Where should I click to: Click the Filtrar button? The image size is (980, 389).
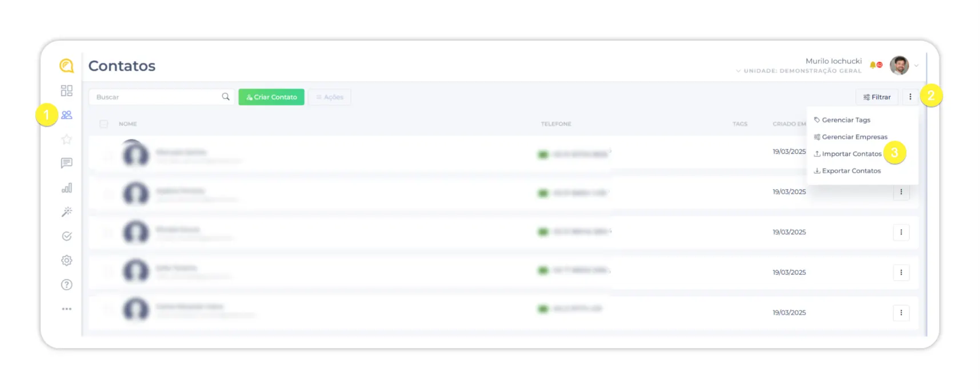click(877, 97)
